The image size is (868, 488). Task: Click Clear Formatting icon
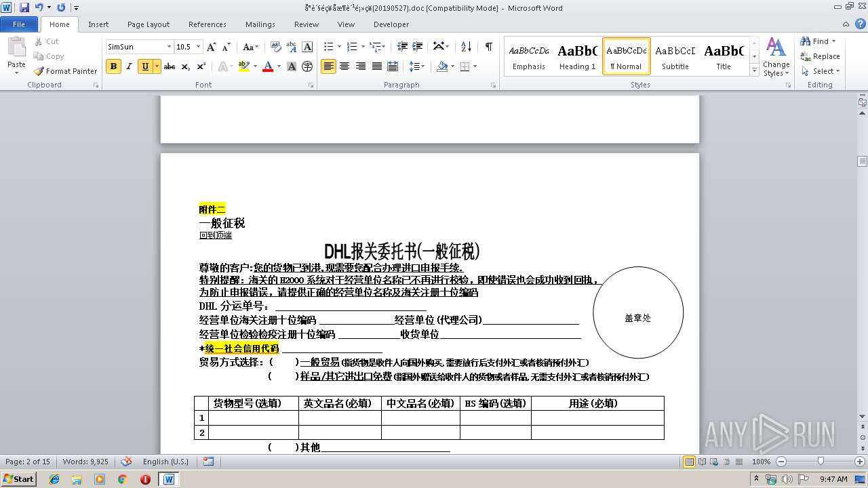(276, 47)
